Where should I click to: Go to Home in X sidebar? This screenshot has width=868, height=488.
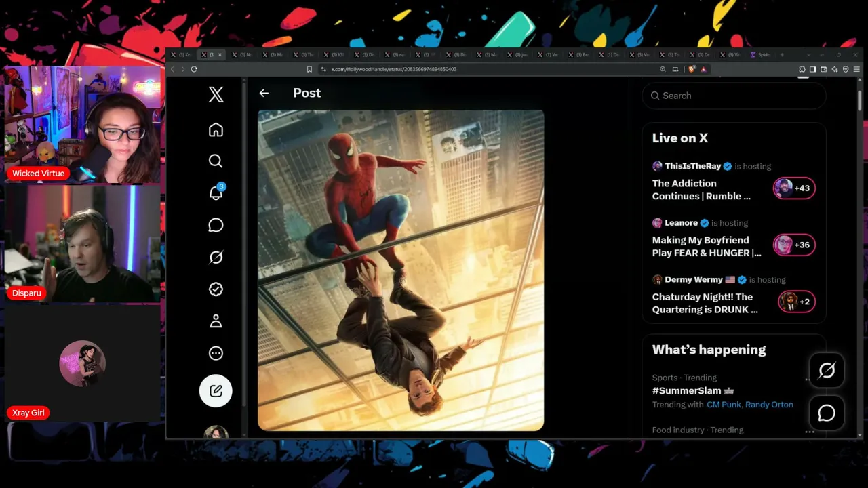(216, 129)
